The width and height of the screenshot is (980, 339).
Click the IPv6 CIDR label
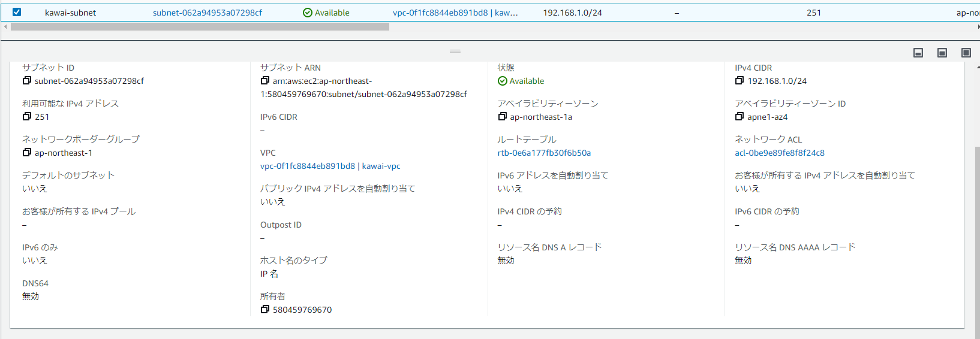pyautogui.click(x=279, y=117)
